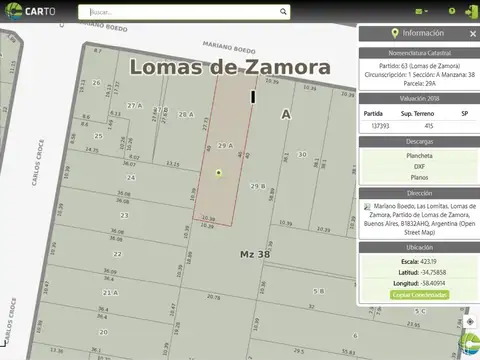This screenshot has width=480, height=360.
Task: Click the Nomenclatura Catastral header
Action: (420, 53)
